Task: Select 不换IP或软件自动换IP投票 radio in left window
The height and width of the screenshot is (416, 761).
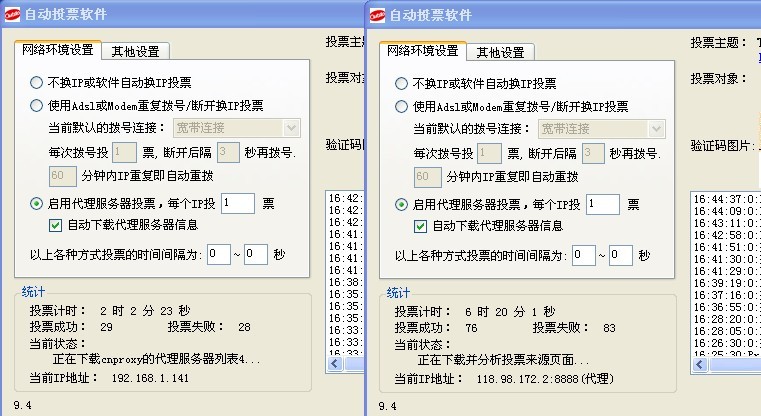Action: pos(36,83)
